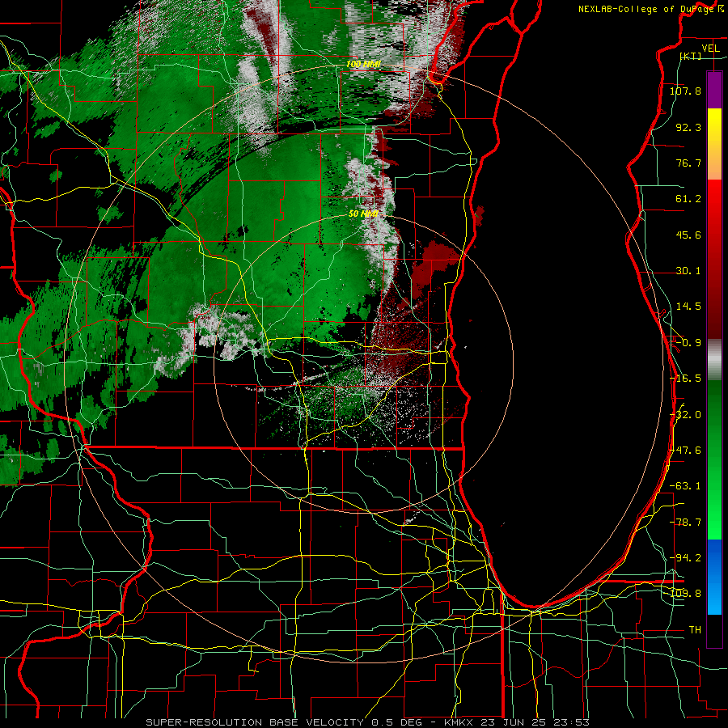Screen dimensions: 728x728
Task: Click the 61.2 velocity legend value
Action: 688,199
